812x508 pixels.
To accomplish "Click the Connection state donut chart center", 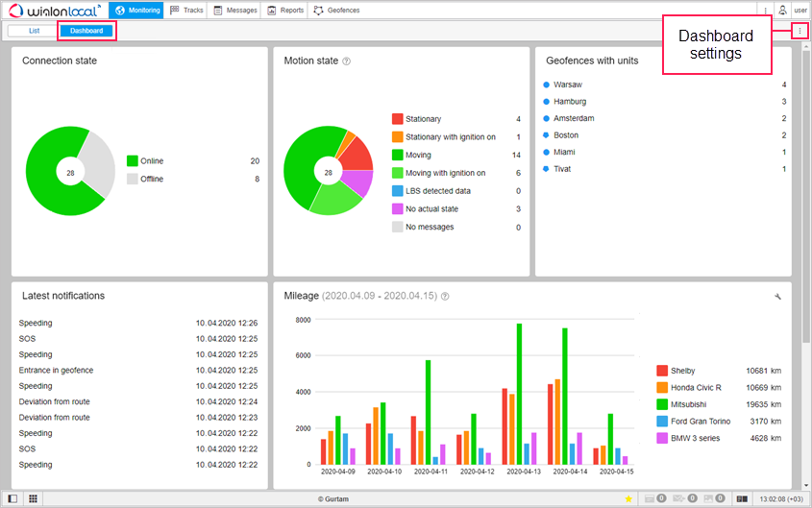I will (x=70, y=173).
